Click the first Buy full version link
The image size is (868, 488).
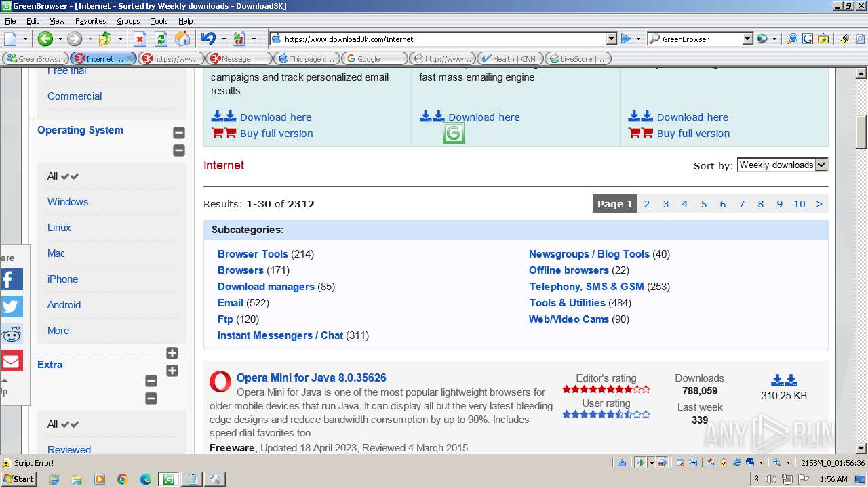(x=277, y=134)
